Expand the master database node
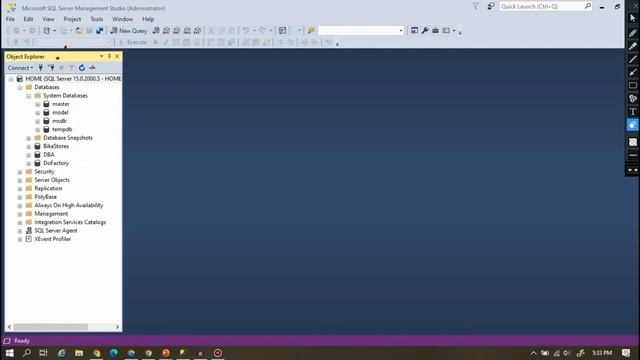640x360 pixels. 38,104
